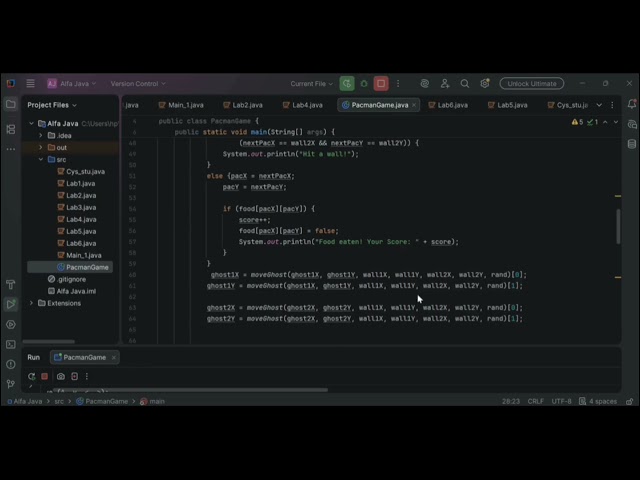640x480 pixels.
Task: Stop the running program in top toolbar
Action: [x=381, y=84]
